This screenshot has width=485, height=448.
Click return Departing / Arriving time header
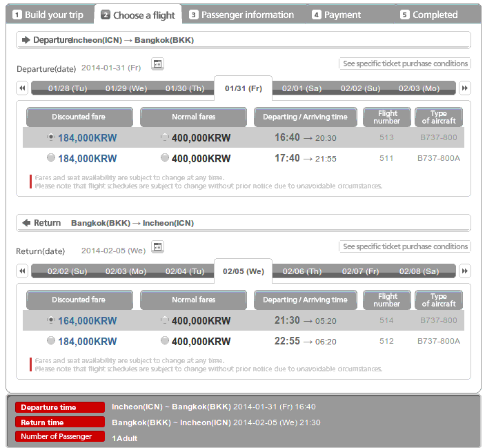pos(306,300)
